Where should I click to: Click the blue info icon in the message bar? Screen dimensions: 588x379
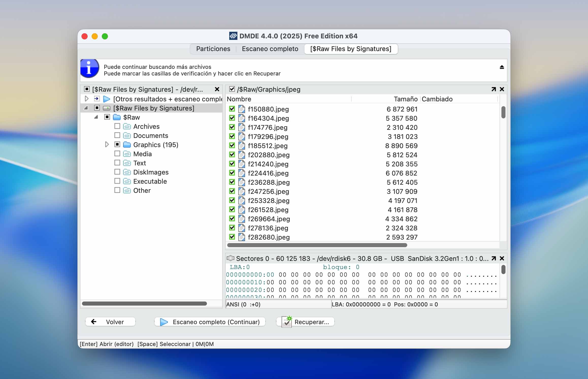point(89,69)
